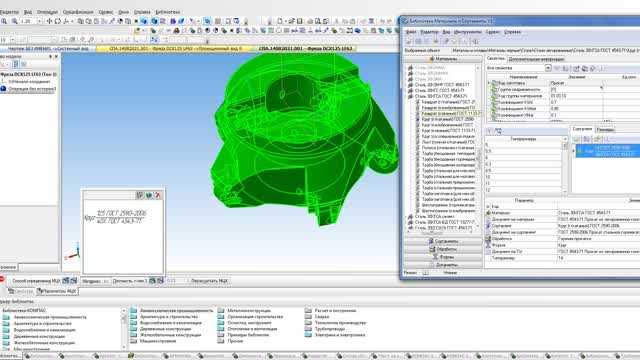
Task: Toggle second Способ определения МЦХ option
Action: pyautogui.click(x=73, y=280)
